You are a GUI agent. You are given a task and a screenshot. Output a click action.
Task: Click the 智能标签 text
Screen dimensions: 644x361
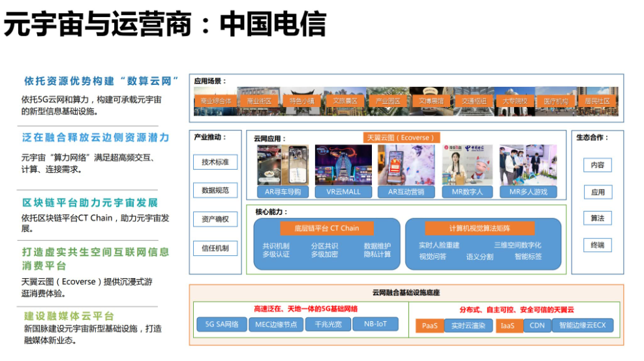[x=528, y=257]
